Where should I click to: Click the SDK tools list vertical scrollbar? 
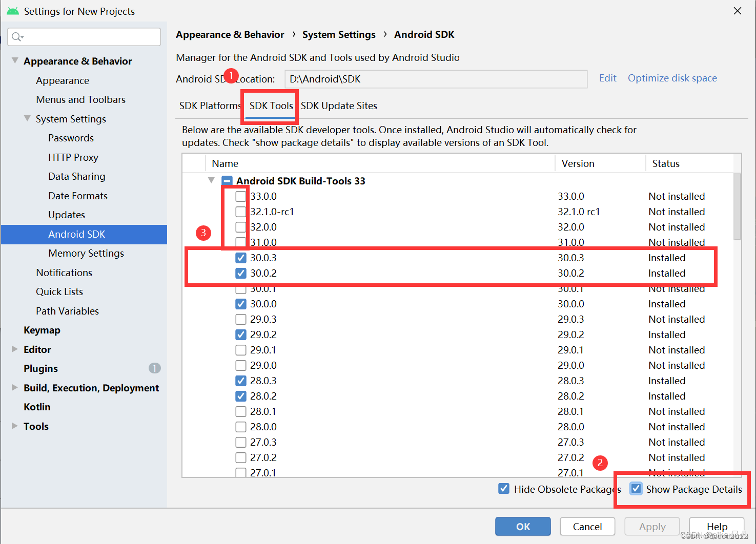[x=737, y=206]
